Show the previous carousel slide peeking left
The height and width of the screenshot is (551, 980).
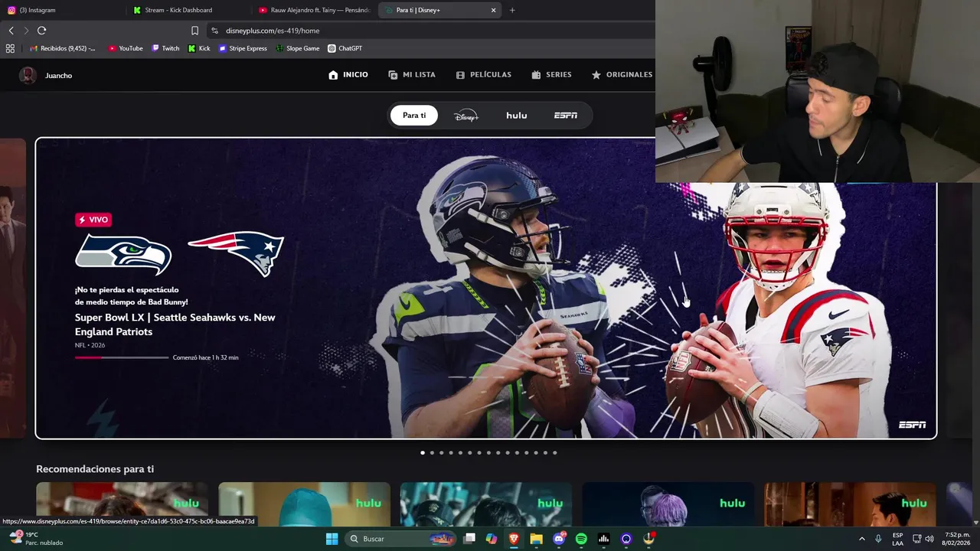click(x=13, y=289)
